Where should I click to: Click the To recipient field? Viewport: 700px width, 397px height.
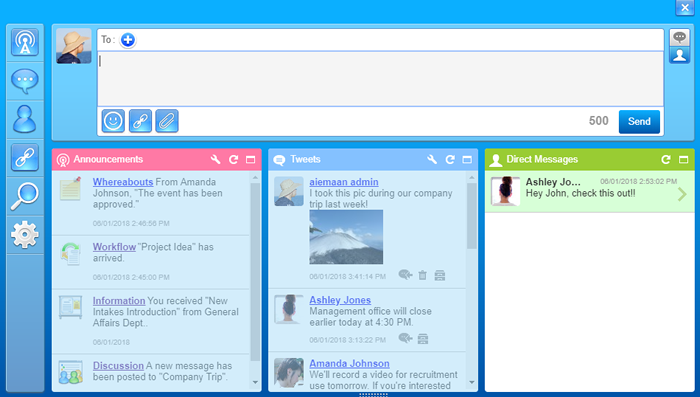click(x=380, y=40)
